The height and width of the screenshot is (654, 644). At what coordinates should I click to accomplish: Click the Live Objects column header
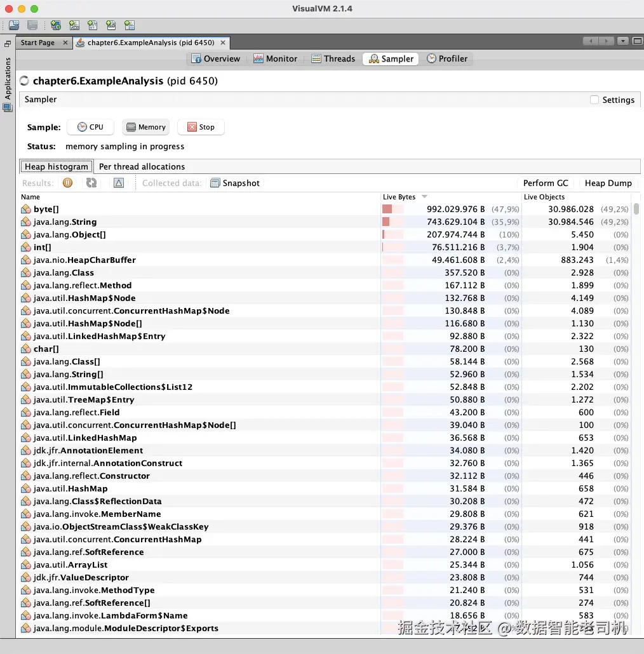tap(576, 196)
